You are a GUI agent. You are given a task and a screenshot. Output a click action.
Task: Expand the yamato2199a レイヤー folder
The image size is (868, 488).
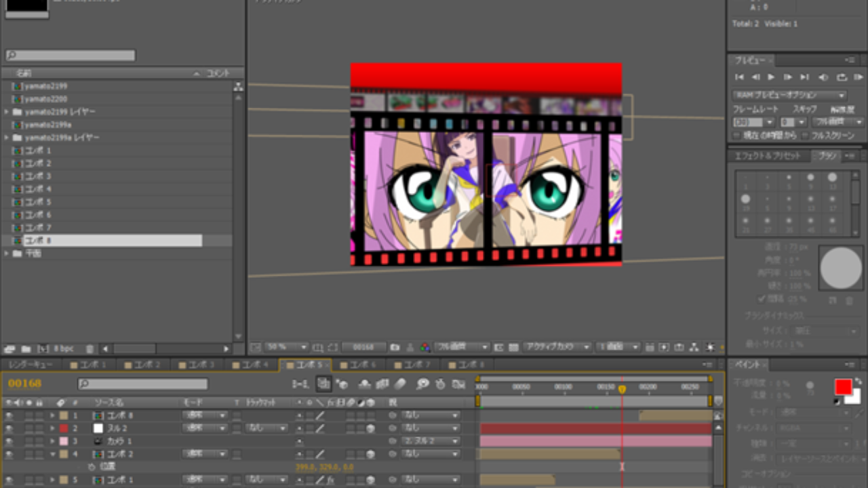[7, 138]
